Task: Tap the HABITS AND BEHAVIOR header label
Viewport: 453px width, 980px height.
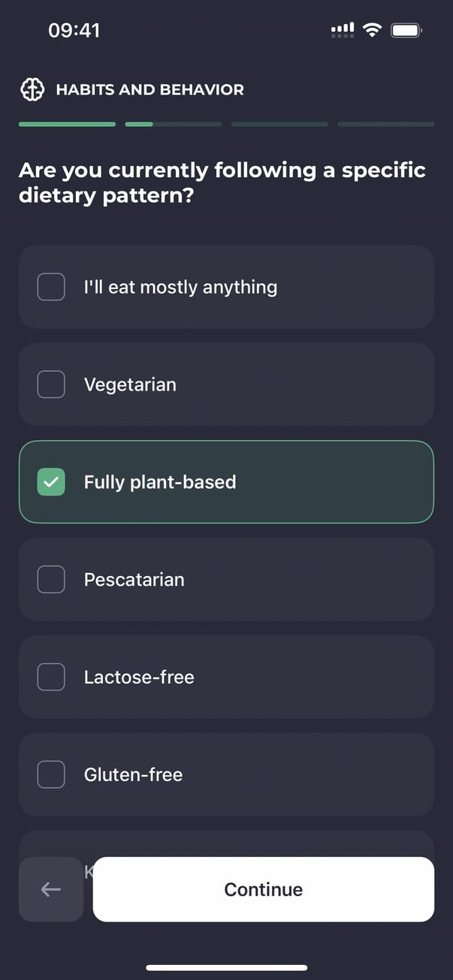Action: pos(149,90)
